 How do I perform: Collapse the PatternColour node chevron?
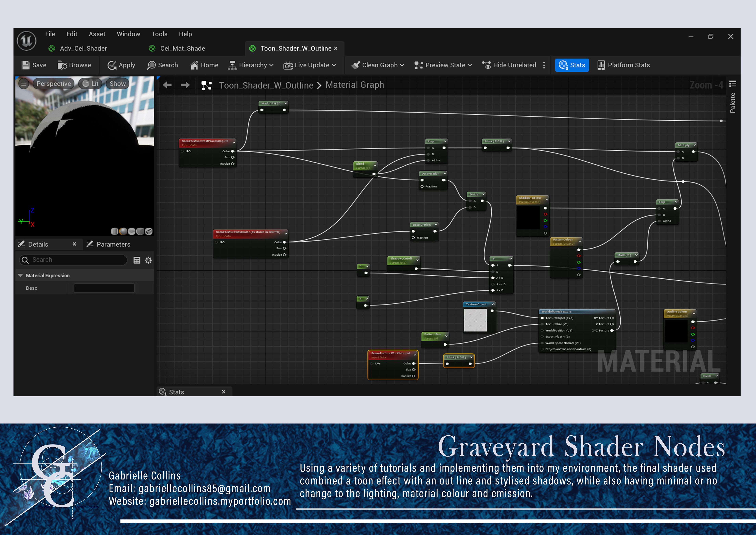click(x=580, y=241)
